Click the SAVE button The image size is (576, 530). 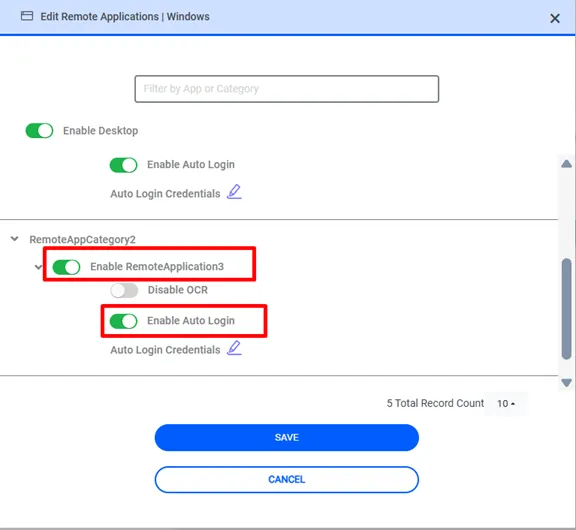[x=287, y=437]
